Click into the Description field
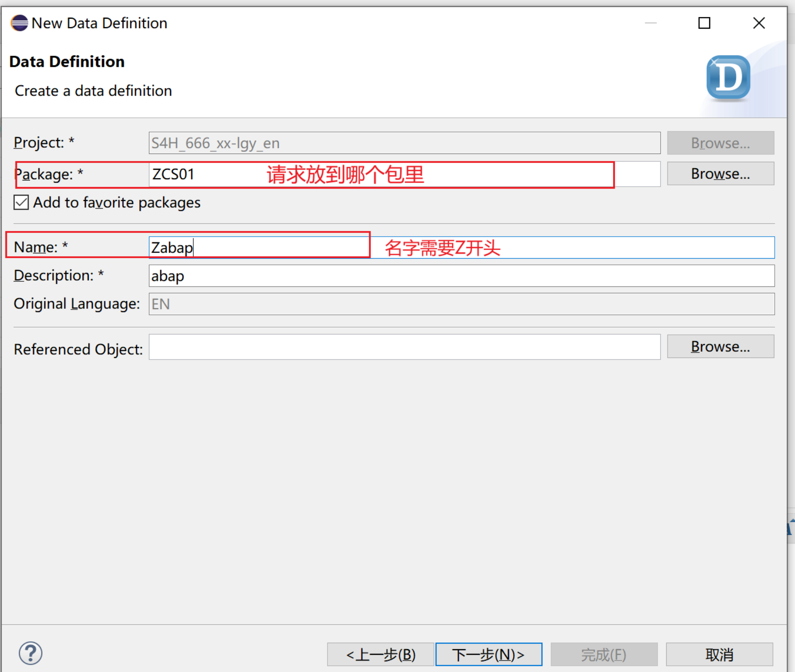Image resolution: width=795 pixels, height=672 pixels. pyautogui.click(x=461, y=276)
